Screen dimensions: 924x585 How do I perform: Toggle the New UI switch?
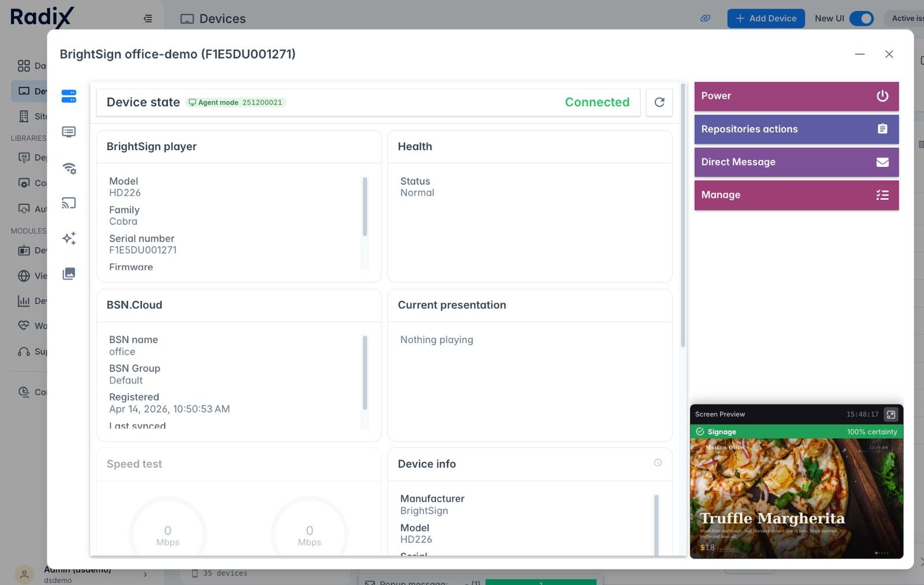(862, 18)
